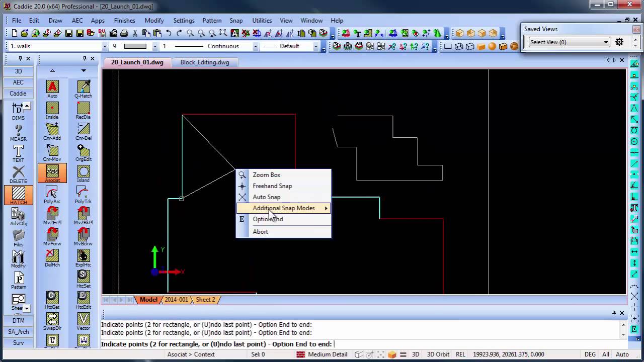
Task: Toggle the 3D status bar button
Action: pos(416,354)
